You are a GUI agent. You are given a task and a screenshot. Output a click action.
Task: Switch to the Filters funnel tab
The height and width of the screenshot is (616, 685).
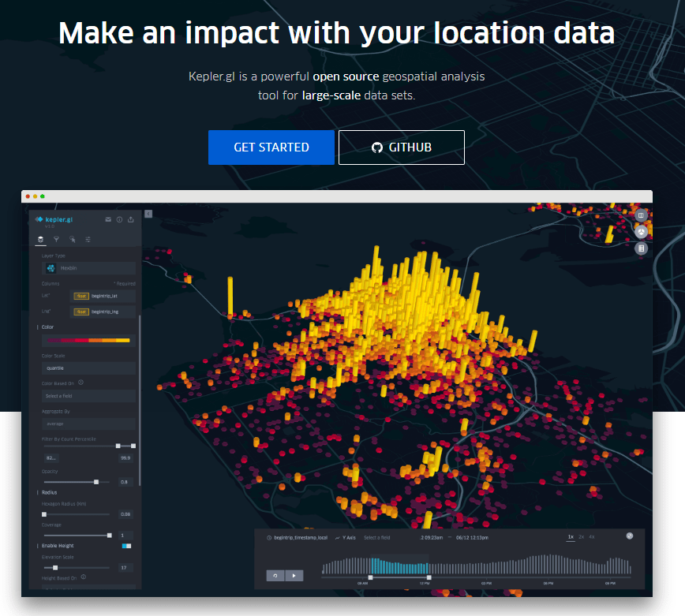point(57,238)
